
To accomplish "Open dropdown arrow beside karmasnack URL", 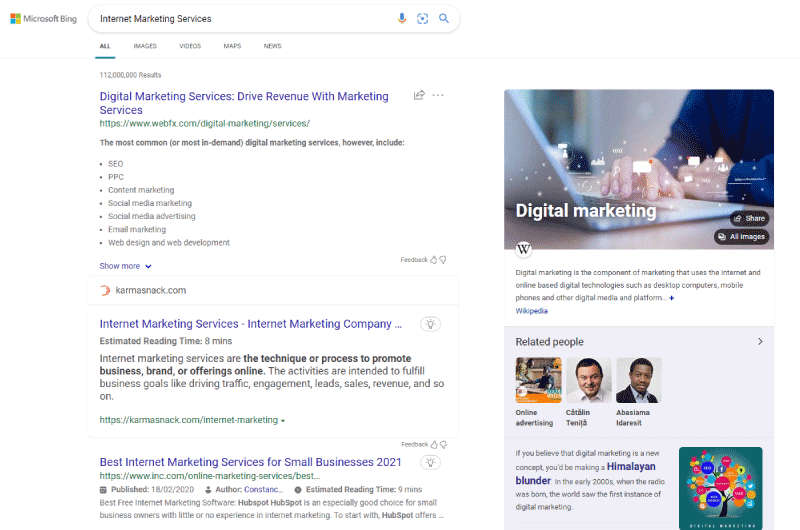I will pyautogui.click(x=283, y=421).
